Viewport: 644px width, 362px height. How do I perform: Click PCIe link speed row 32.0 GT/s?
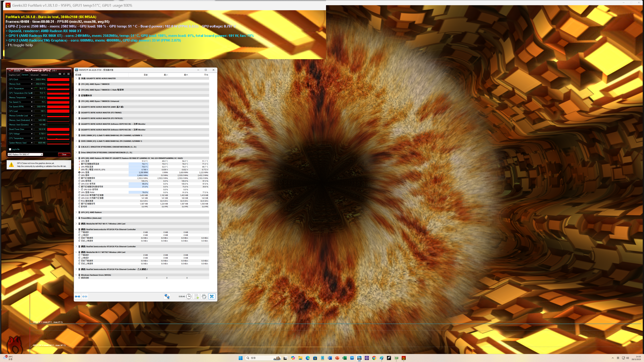(144, 201)
